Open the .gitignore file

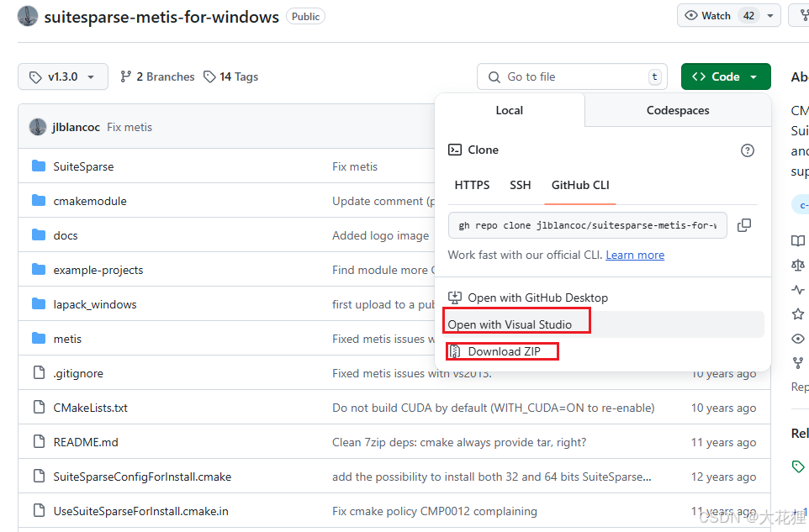pos(78,373)
